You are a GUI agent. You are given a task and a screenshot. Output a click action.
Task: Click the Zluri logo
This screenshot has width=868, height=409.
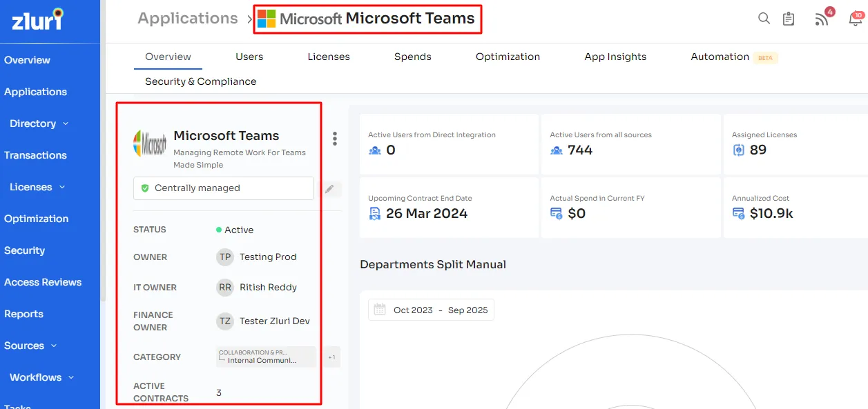[37, 19]
